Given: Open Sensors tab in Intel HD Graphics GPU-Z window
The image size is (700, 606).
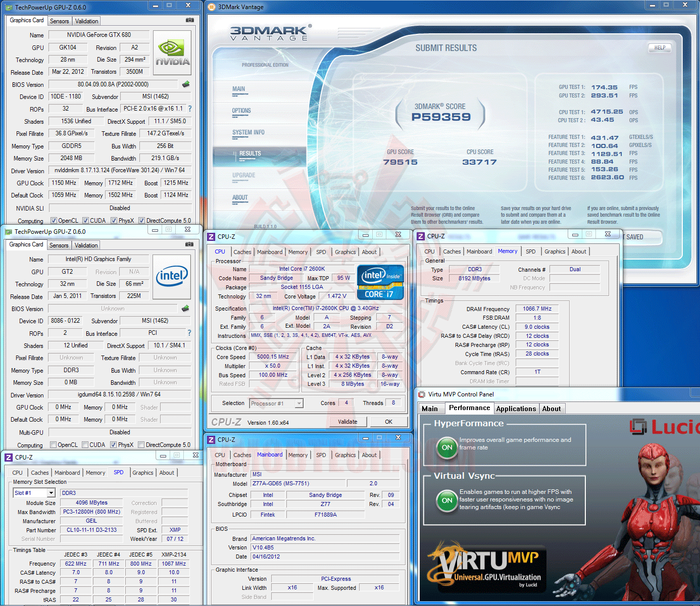Looking at the screenshot, I should 59,245.
